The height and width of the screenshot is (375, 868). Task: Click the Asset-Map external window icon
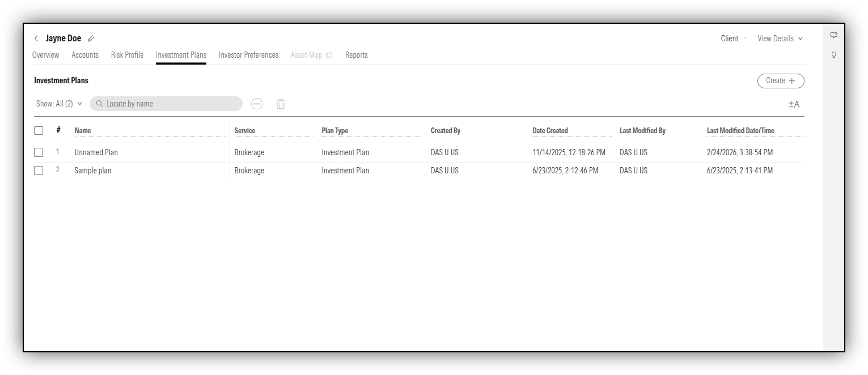click(329, 55)
